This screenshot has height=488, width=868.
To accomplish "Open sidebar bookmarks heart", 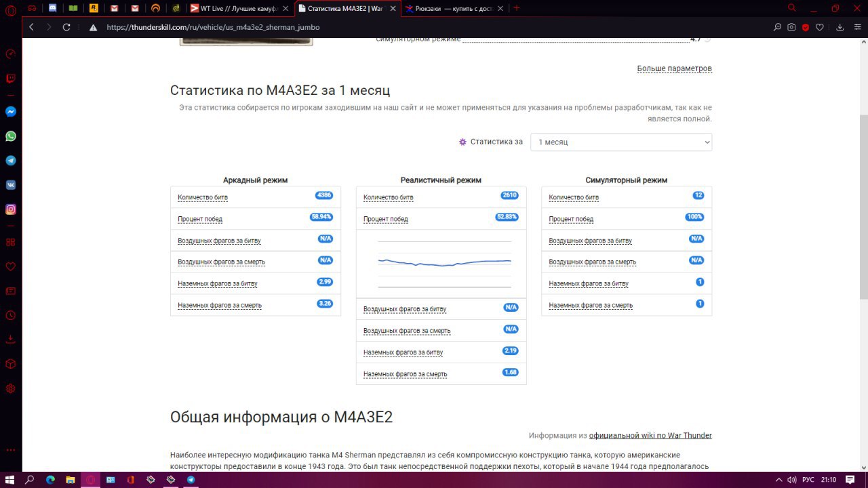I will tap(11, 266).
